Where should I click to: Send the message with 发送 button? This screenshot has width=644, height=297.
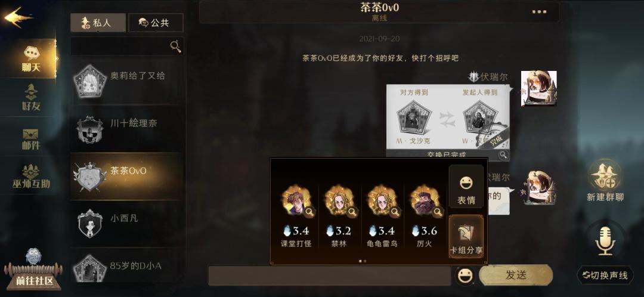click(x=516, y=275)
